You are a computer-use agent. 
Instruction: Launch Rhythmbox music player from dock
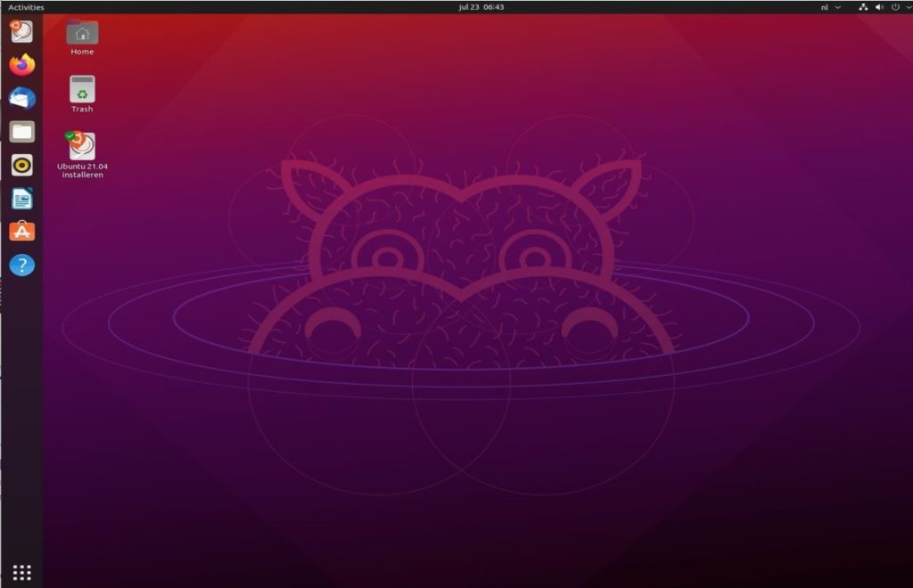pyautogui.click(x=22, y=165)
